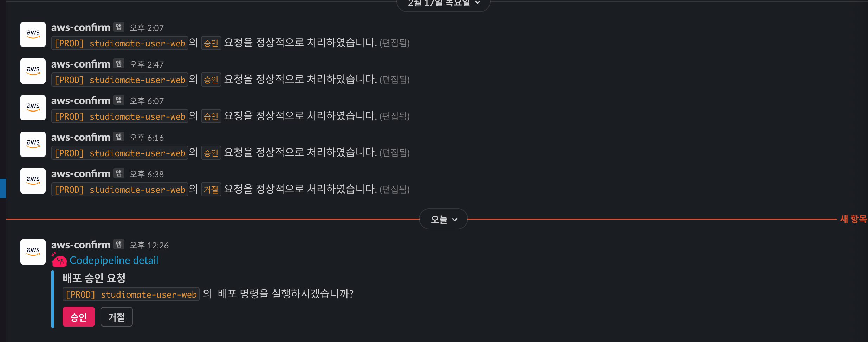Image resolution: width=868 pixels, height=342 pixels.
Task: Click the AWS avatar on the 2:07 message
Action: 33,34
